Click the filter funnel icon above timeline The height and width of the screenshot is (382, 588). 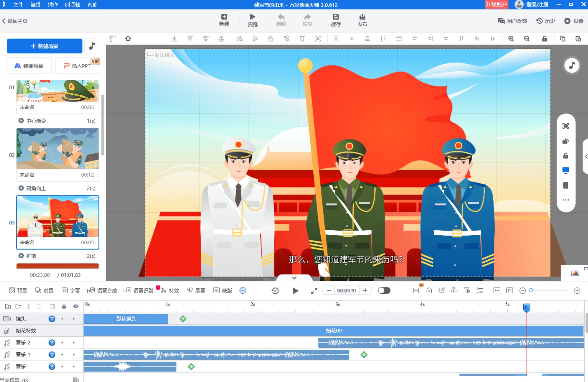(467, 290)
